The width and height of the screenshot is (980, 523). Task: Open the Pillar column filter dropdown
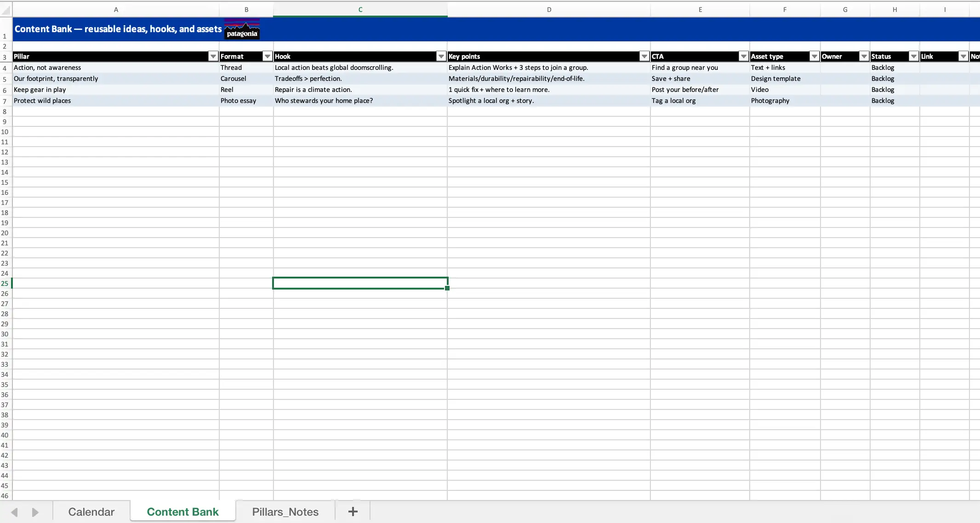pyautogui.click(x=213, y=57)
